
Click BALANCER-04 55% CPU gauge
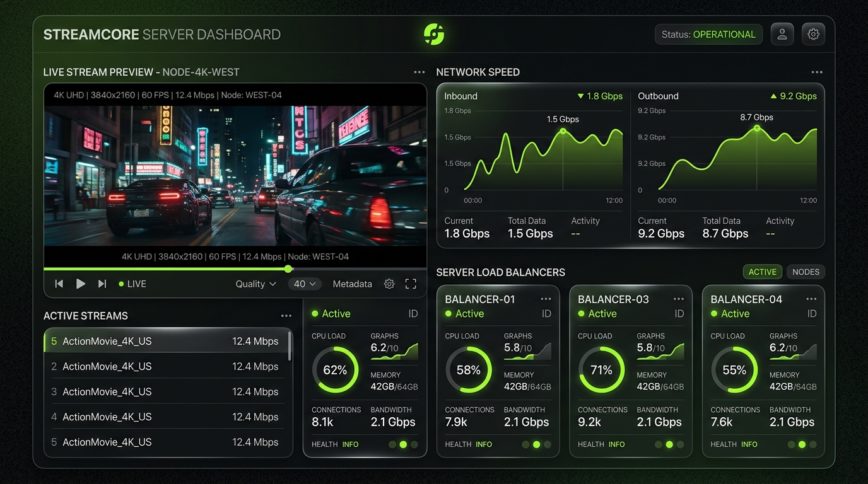pos(734,370)
